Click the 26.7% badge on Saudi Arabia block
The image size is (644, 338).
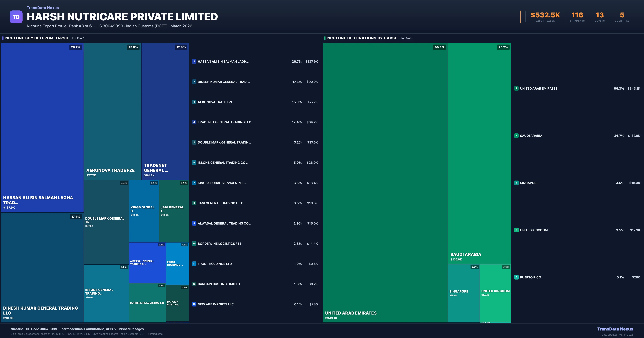coord(503,47)
